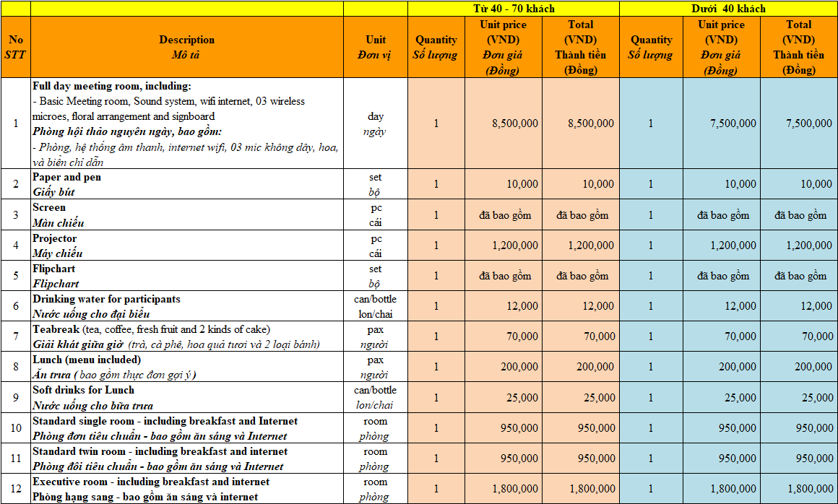Viewport: 838px width, 504px height.
Task: Click the 'day ngày' unit cell
Action: pos(376,123)
